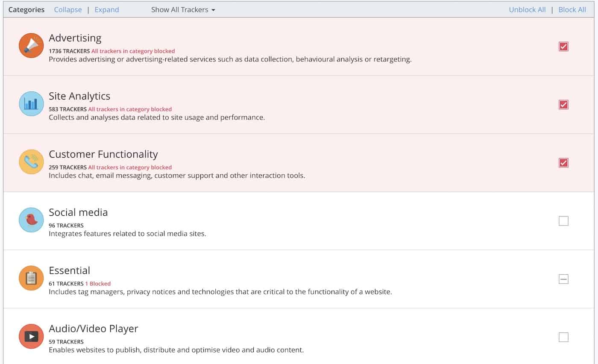Click the description about publishing video and audio content
Screen dimensions: 598x364
point(176,350)
